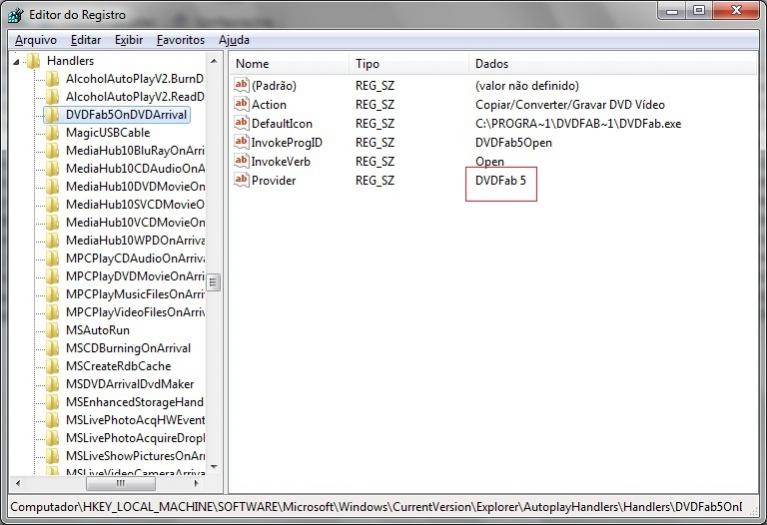Open the Arquivo menu

pos(36,40)
